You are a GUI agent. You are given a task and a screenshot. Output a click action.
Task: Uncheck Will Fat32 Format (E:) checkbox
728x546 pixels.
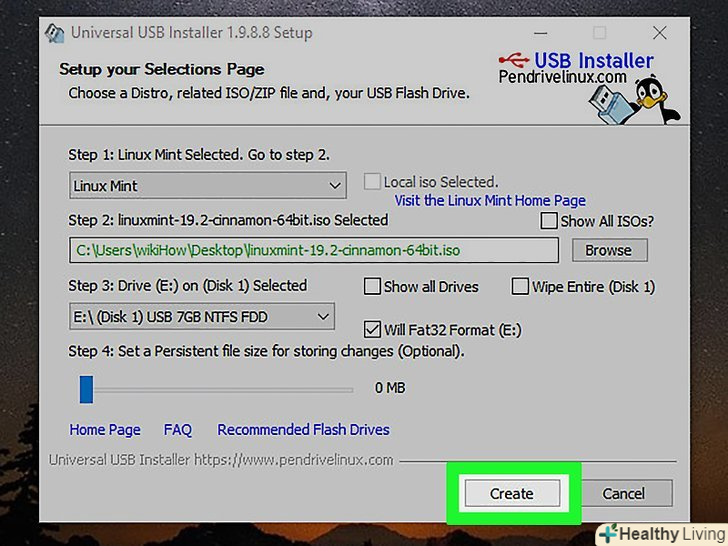click(372, 329)
